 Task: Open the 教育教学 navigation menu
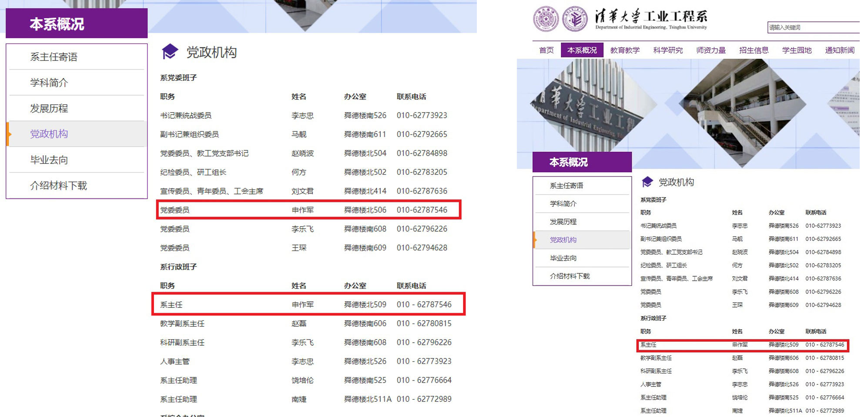[625, 50]
